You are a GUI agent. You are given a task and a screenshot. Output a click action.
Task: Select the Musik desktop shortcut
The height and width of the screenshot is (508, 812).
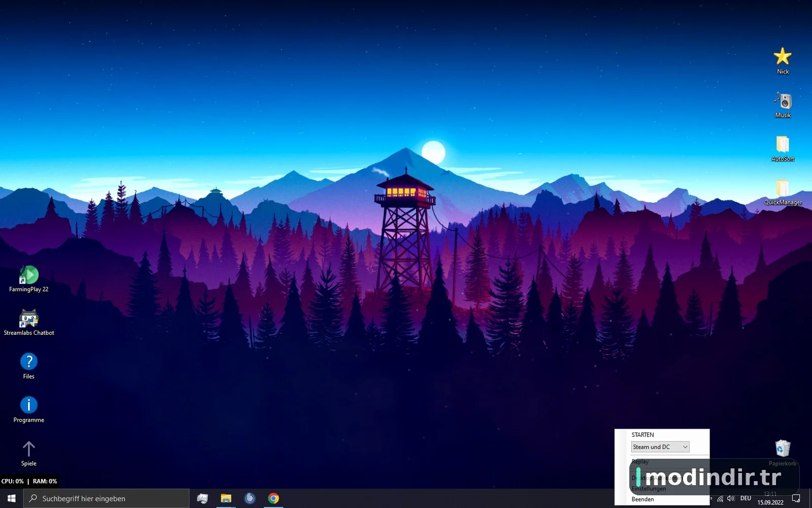(x=783, y=104)
